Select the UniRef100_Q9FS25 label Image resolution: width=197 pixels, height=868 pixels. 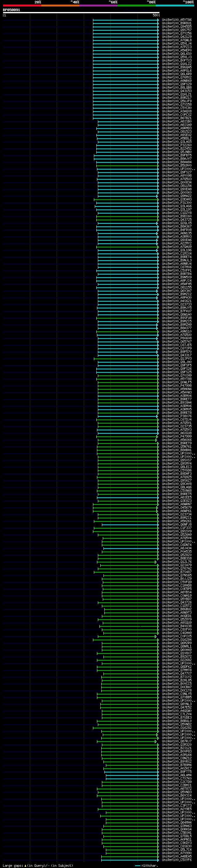tap(177, 372)
